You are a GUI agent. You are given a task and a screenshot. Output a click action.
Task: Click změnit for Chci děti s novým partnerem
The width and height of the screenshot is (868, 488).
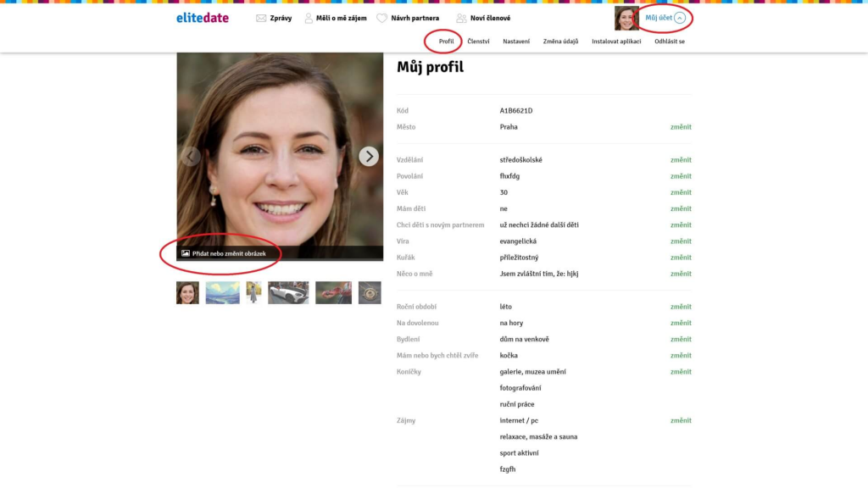(x=681, y=225)
